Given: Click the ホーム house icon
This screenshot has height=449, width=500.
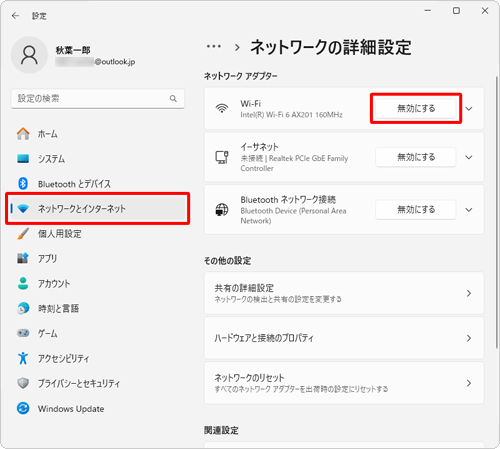Looking at the screenshot, I should (23, 134).
